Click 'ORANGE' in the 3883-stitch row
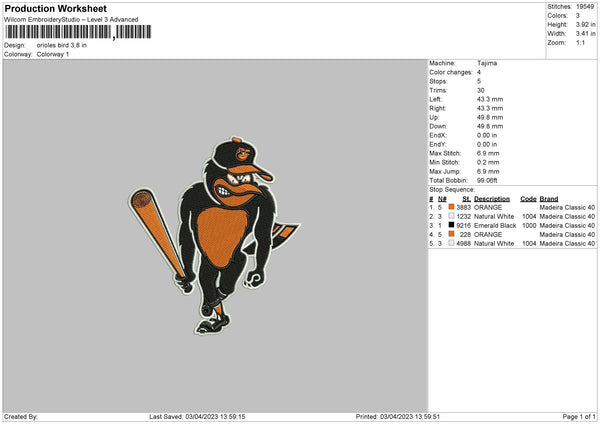 (x=488, y=207)
